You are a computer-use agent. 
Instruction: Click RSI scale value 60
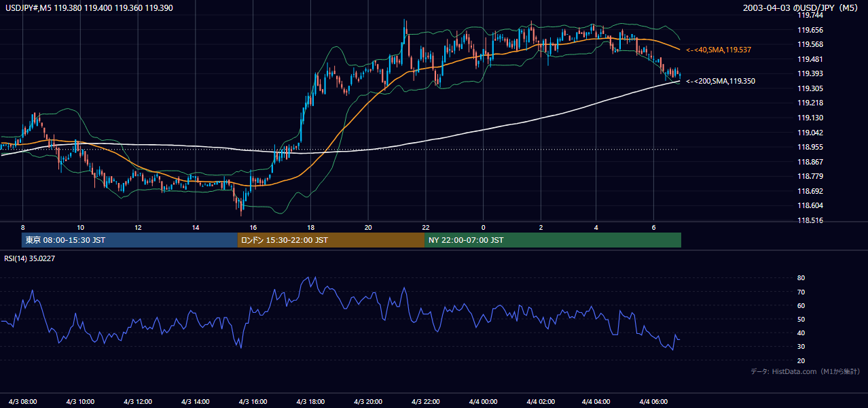click(801, 305)
